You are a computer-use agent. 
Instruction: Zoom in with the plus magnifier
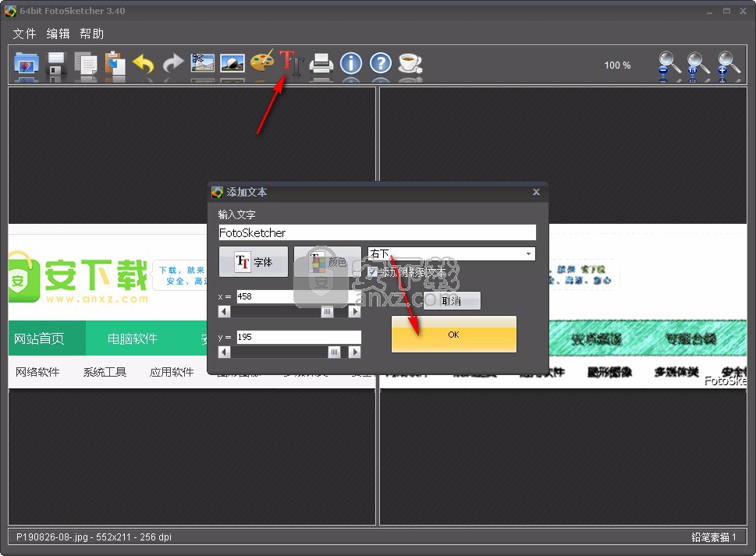(x=728, y=64)
